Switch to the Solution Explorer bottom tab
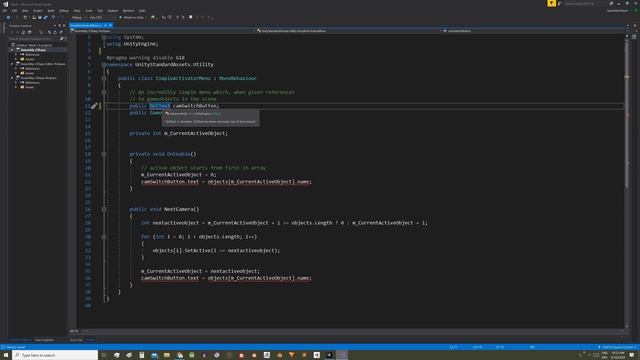 coord(20,340)
